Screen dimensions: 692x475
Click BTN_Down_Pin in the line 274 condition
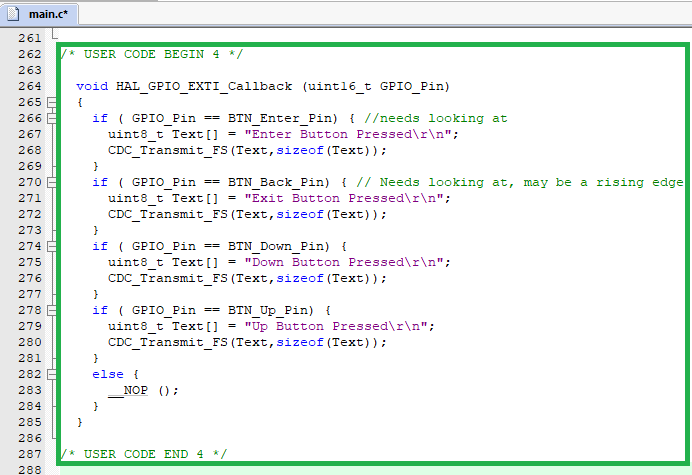(276, 247)
